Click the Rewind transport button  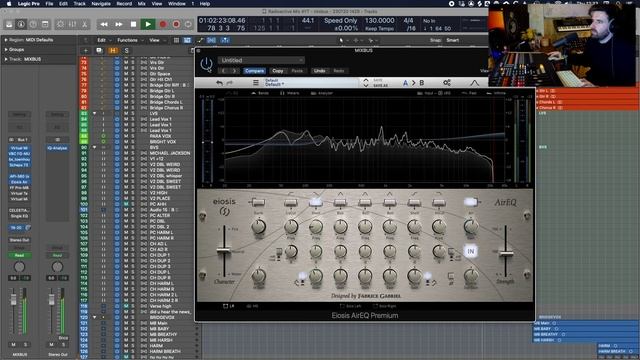[x=104, y=24]
